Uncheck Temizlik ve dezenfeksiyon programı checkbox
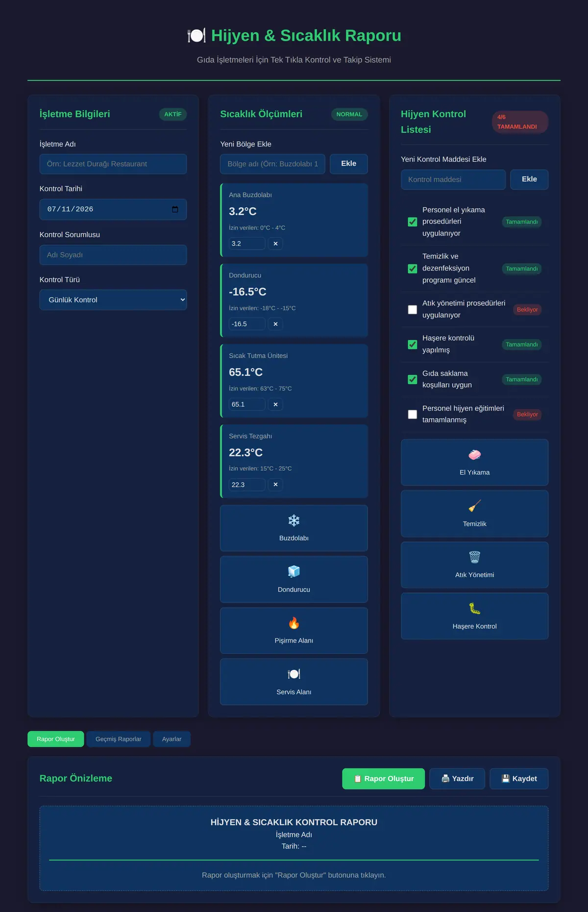 coord(413,269)
